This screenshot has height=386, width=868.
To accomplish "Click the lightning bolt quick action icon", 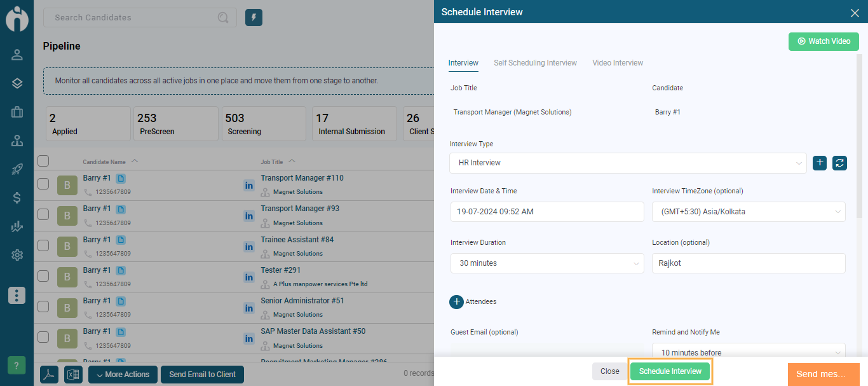I will [254, 18].
